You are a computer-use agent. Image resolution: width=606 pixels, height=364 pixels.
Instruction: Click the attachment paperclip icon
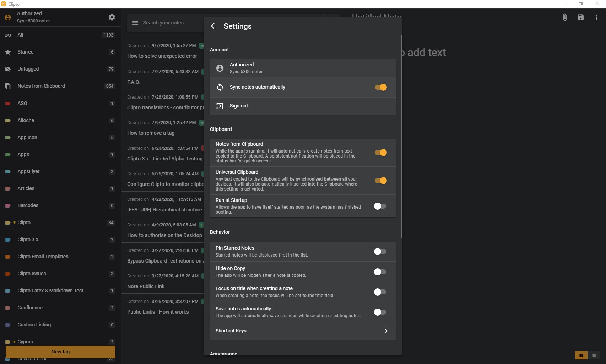pyautogui.click(x=565, y=17)
